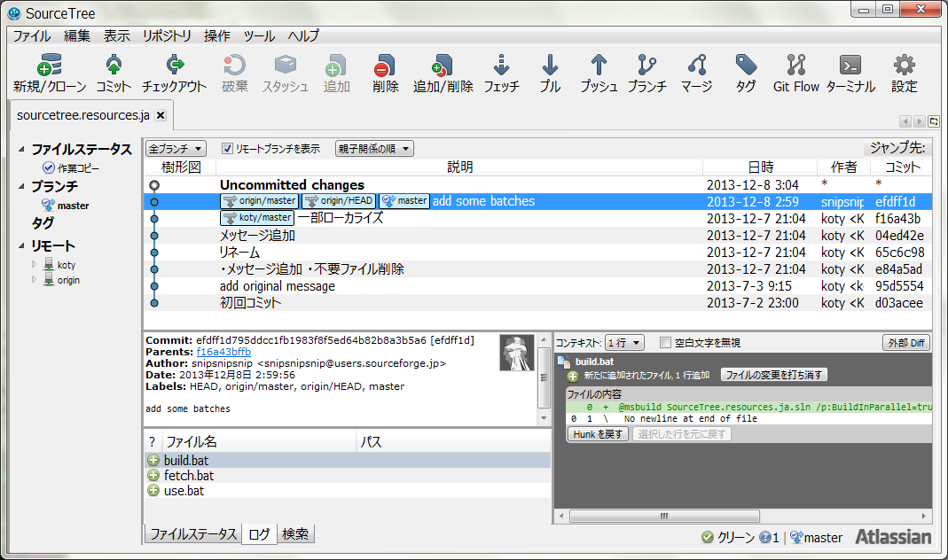Screen dimensions: 948x560
Task: Click the プッシュ push icon
Action: click(x=599, y=66)
